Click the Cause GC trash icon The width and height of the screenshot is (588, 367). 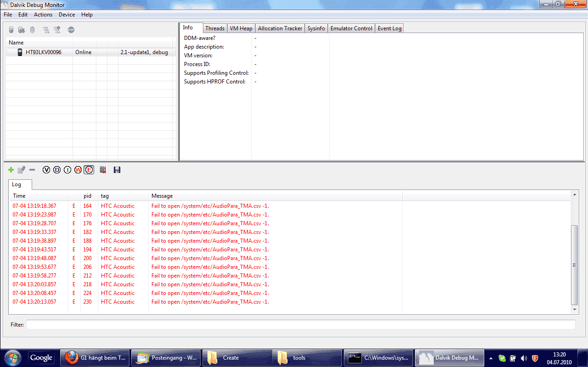click(x=32, y=30)
